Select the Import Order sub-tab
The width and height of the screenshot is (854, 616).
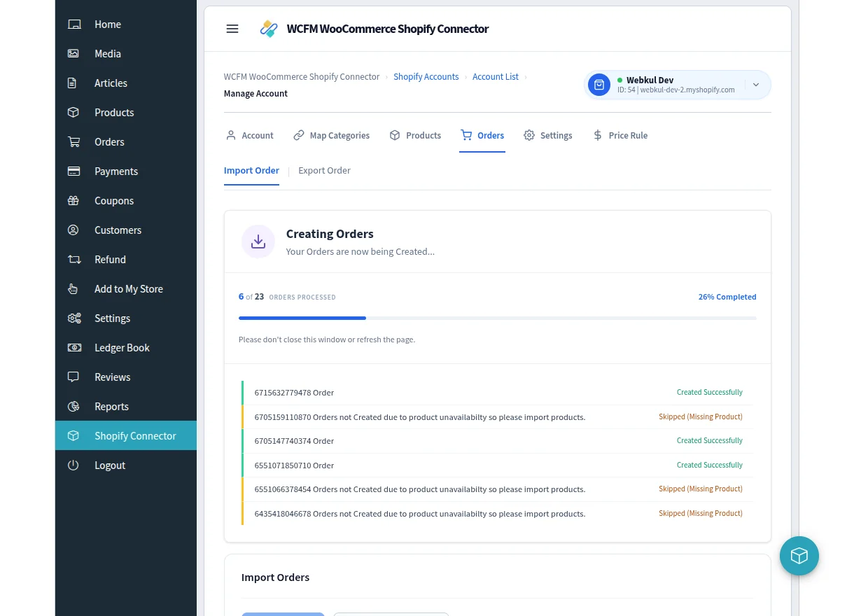point(251,171)
